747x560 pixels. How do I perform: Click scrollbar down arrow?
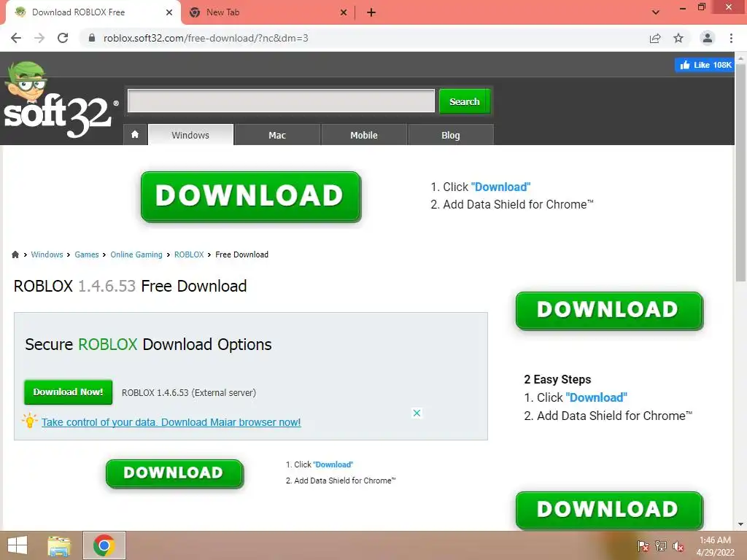pos(740,524)
